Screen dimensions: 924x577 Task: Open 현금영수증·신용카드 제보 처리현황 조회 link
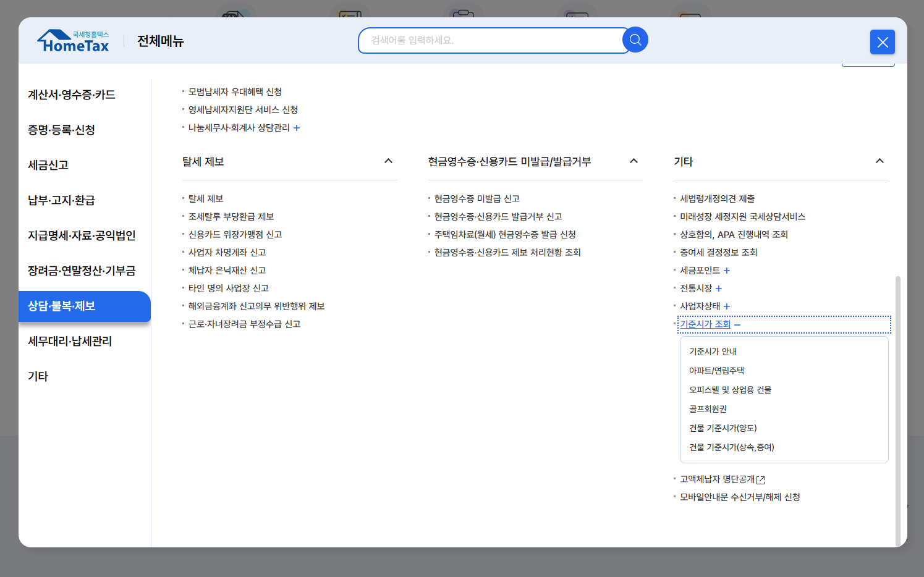coord(507,253)
